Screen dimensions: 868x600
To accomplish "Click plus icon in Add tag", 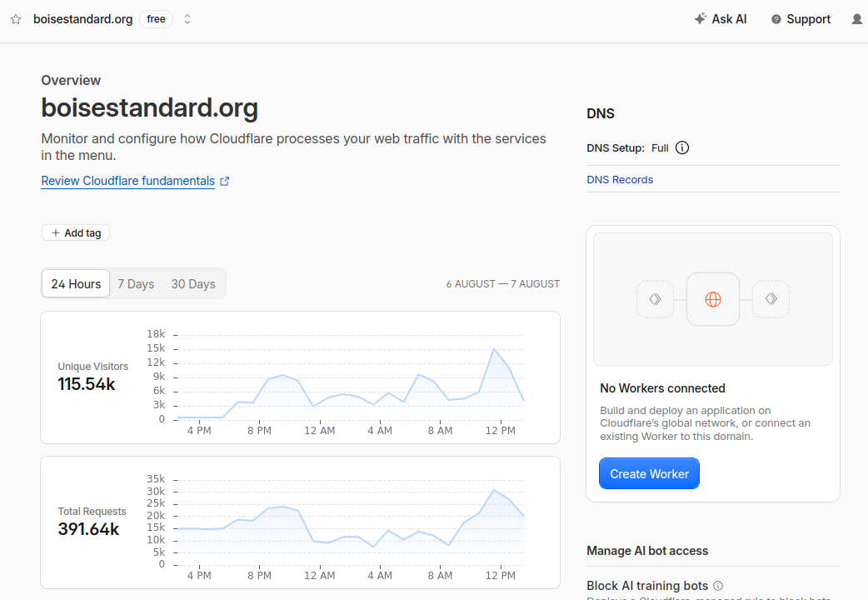I will [x=55, y=232].
